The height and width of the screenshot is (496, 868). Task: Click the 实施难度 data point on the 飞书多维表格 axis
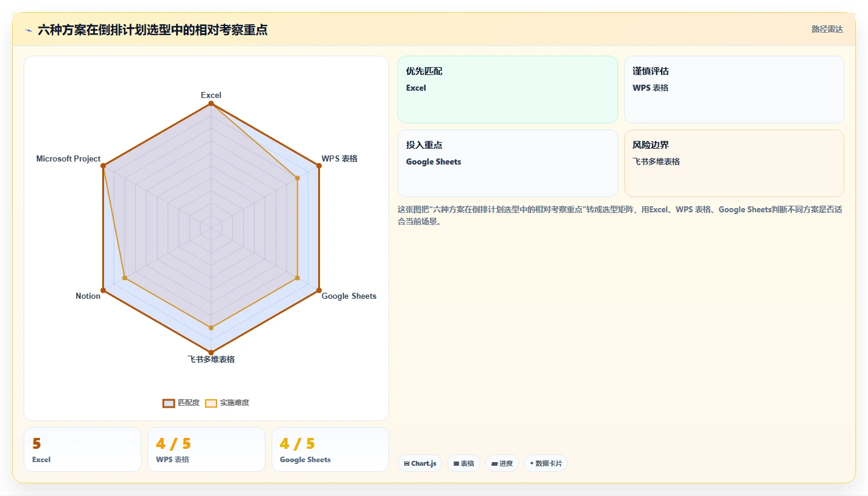(x=211, y=328)
